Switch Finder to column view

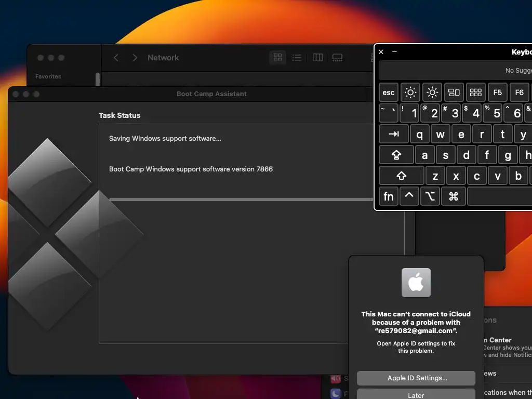[x=317, y=58]
